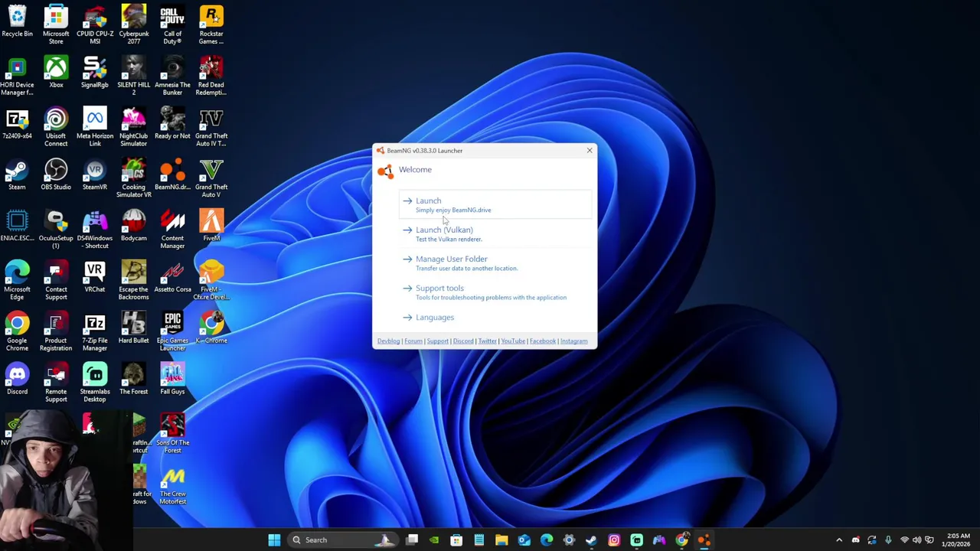The width and height of the screenshot is (980, 551).
Task: Select the Red Dead Redemption icon
Action: (x=211, y=76)
